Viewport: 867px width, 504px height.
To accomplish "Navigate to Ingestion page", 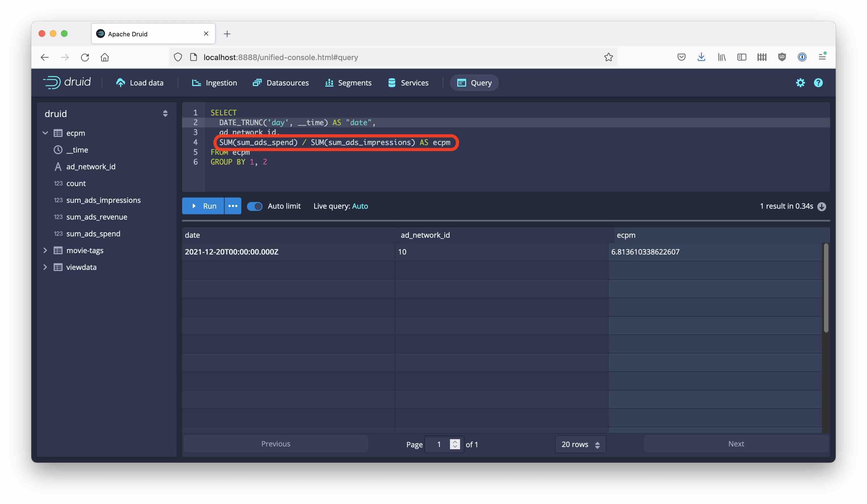I will [221, 82].
